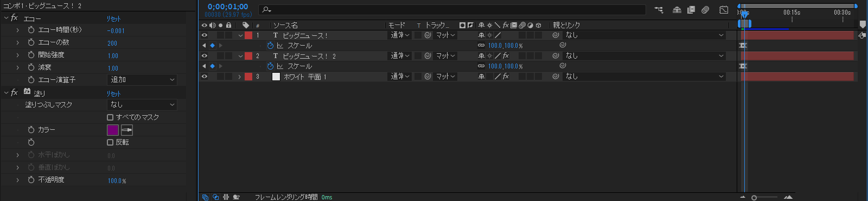The width and height of the screenshot is (868, 201).
Task: Show layer 1 スケール in graph editor
Action: (x=280, y=46)
